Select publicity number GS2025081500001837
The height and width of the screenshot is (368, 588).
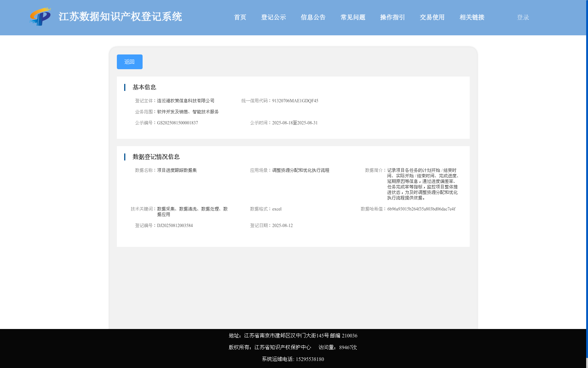point(178,123)
